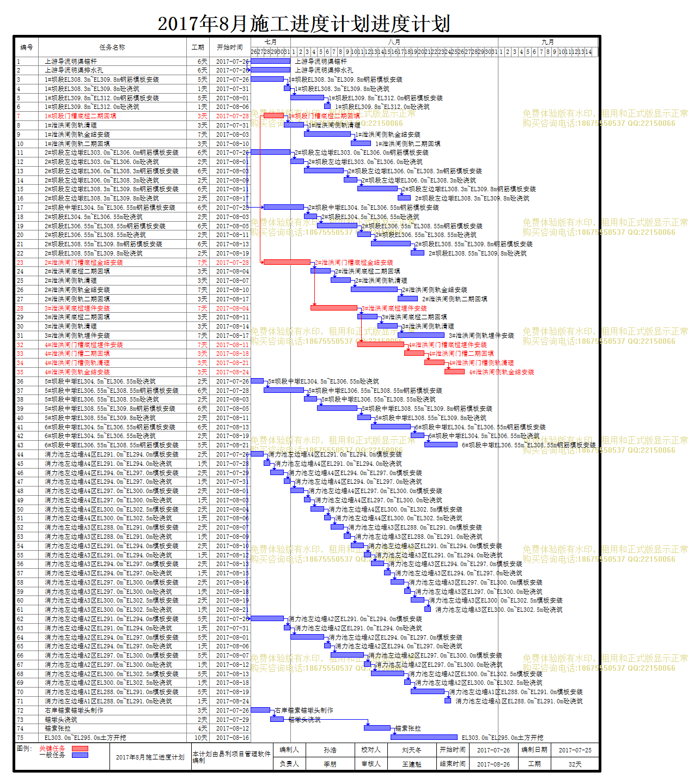Click task name 1#泄洪闸侧轨清理 in row 8

pyautogui.click(x=71, y=125)
